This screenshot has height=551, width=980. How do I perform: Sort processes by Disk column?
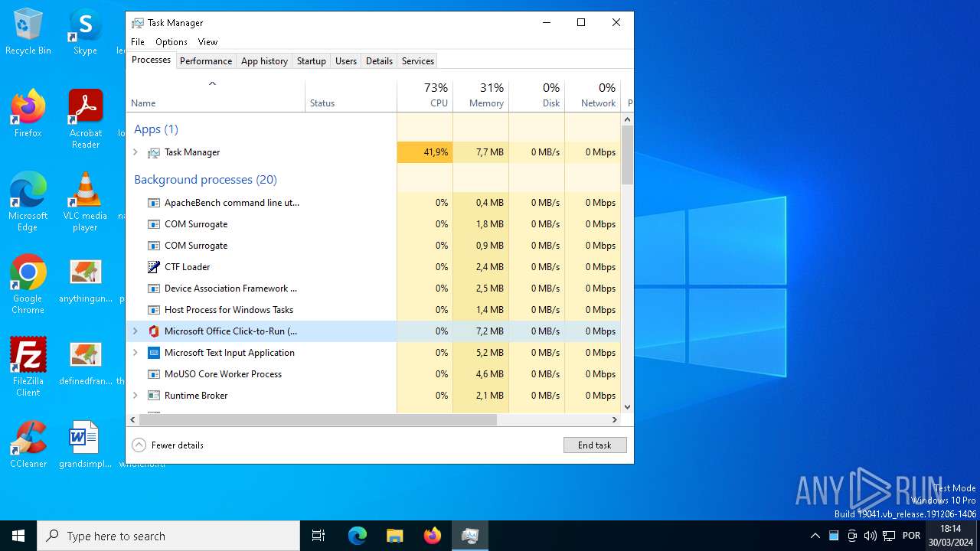point(537,95)
